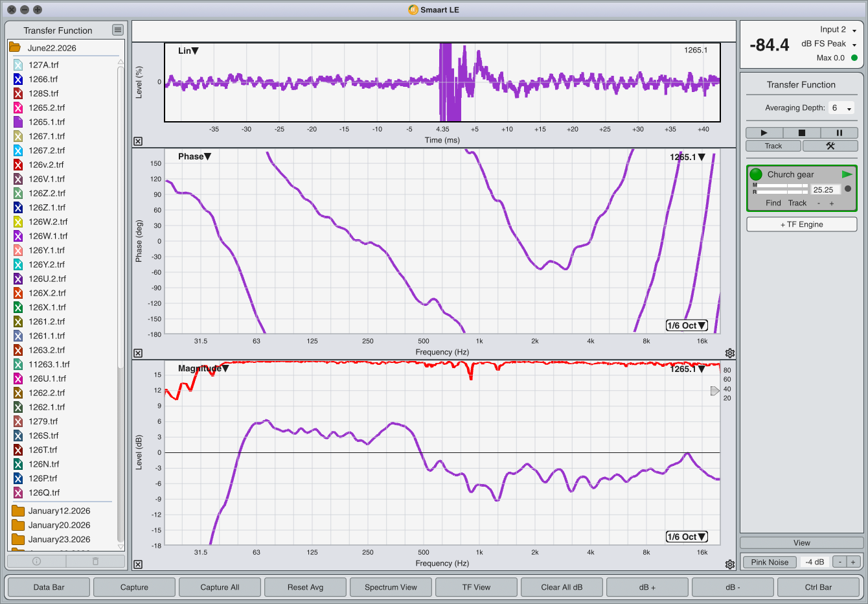Toggle Pink Noise generator on
868x604 pixels.
click(770, 562)
